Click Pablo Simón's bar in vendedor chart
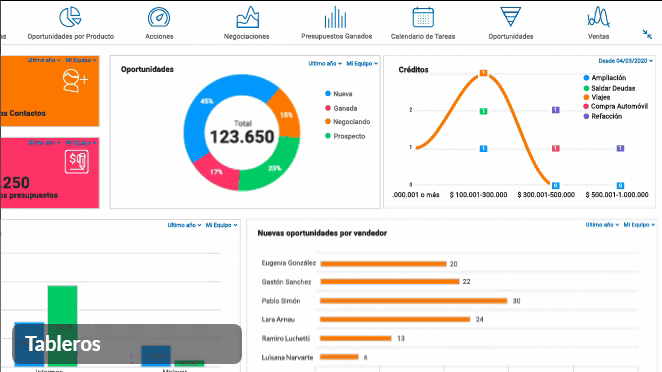Screen dimensions: 662x372 point(413,301)
